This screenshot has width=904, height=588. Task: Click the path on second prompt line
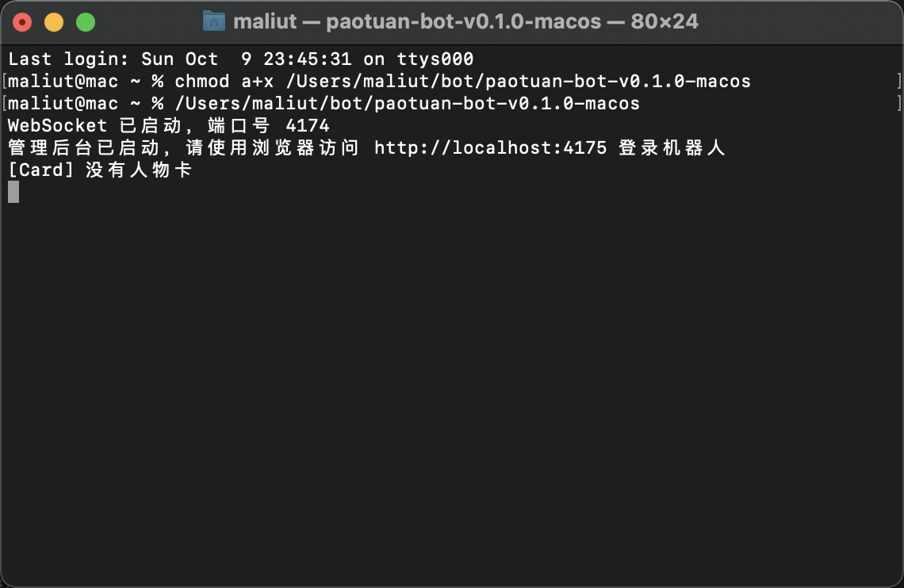click(407, 104)
